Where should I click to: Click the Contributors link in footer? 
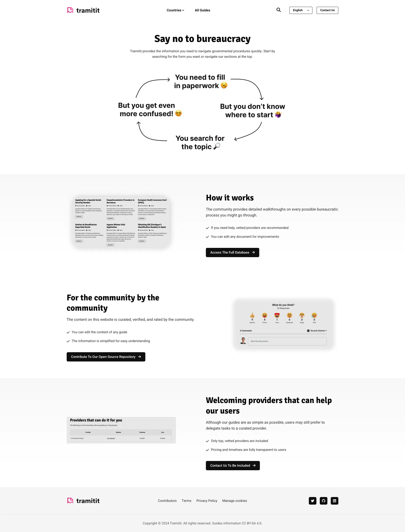pos(167,501)
